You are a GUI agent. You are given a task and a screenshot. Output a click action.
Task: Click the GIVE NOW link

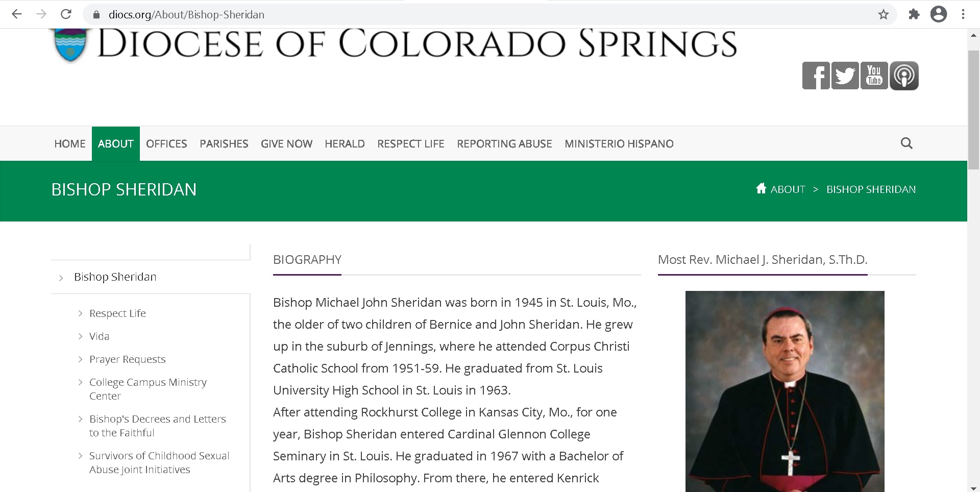286,143
